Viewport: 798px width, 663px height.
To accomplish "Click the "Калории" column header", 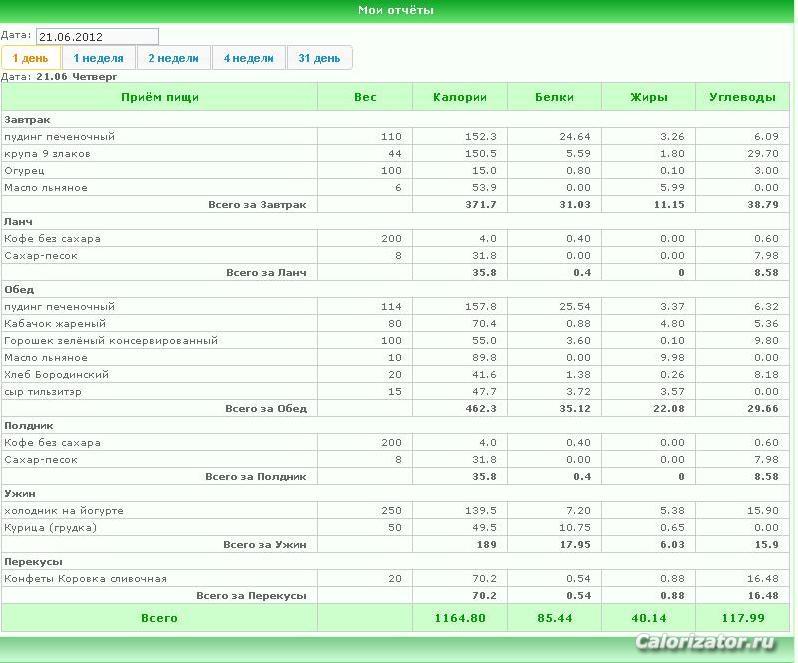I will (460, 97).
